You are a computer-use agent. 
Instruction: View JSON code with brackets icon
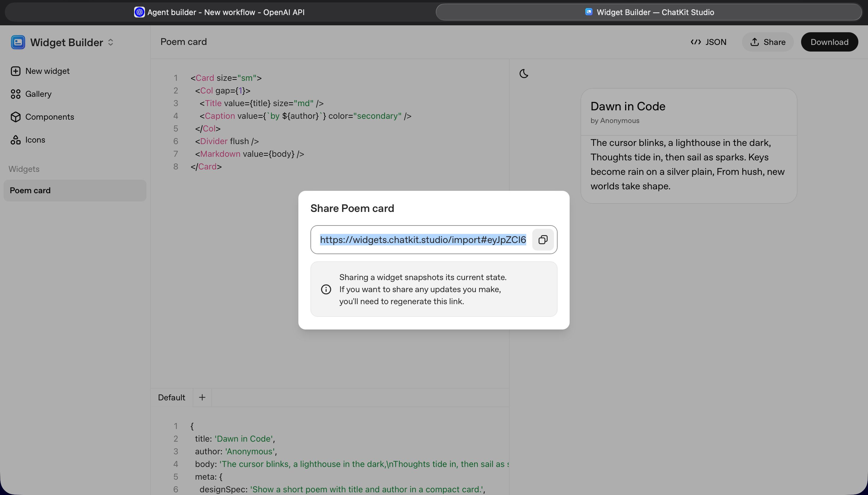click(x=696, y=42)
